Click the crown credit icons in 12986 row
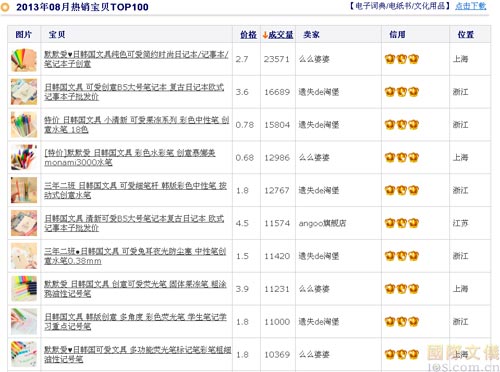This screenshot has height=372, width=500. 402,157
